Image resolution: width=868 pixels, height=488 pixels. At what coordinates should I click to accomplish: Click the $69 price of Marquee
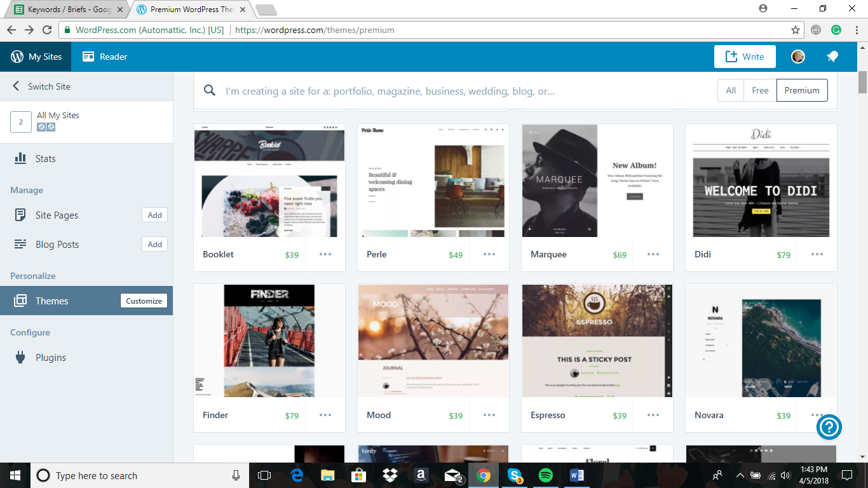click(620, 255)
